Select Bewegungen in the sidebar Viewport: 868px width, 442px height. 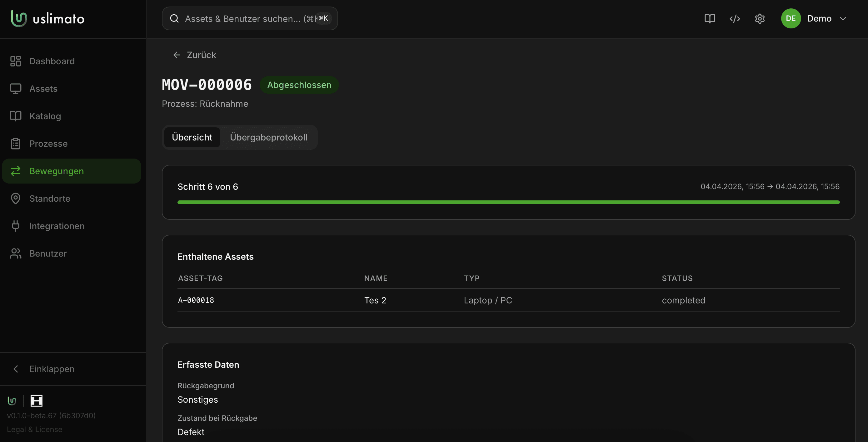72,171
